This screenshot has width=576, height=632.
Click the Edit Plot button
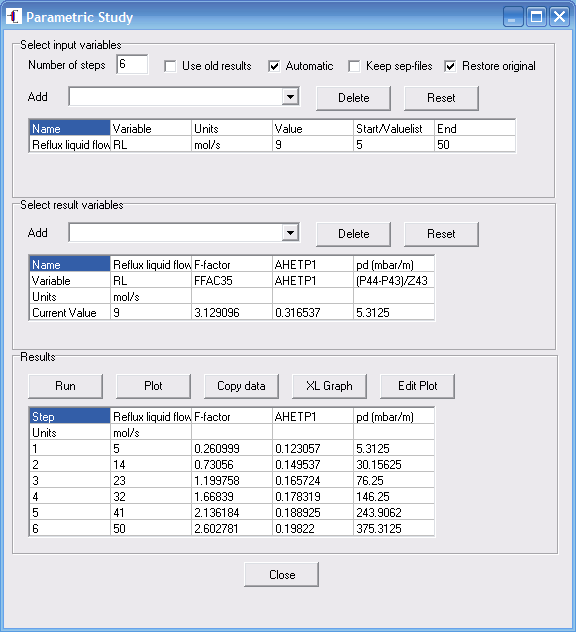click(x=417, y=386)
